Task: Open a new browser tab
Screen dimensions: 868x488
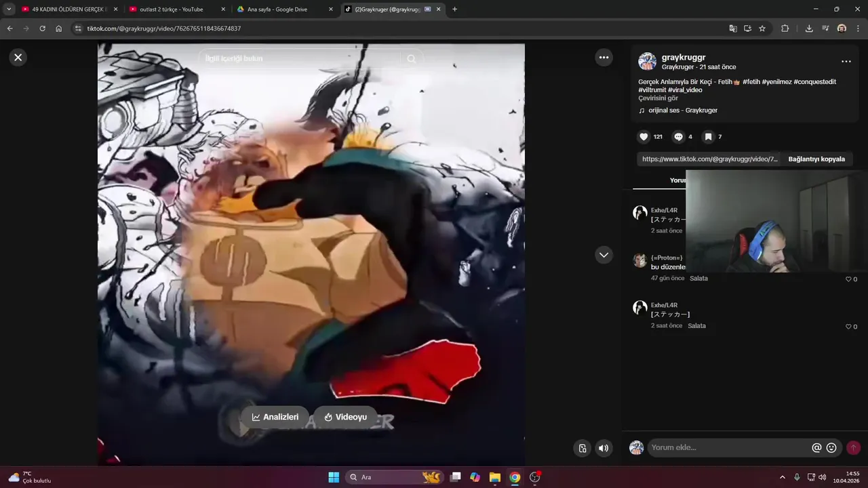Action: click(454, 9)
